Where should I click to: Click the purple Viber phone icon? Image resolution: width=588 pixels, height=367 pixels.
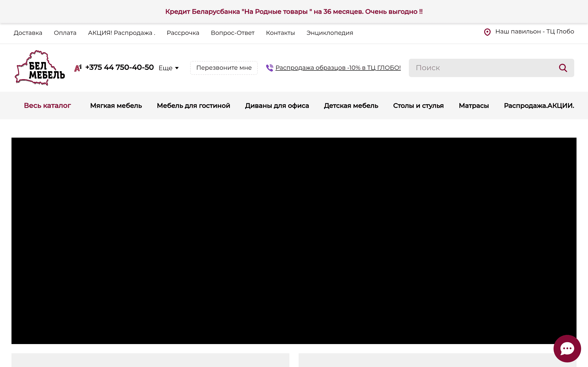[269, 68]
